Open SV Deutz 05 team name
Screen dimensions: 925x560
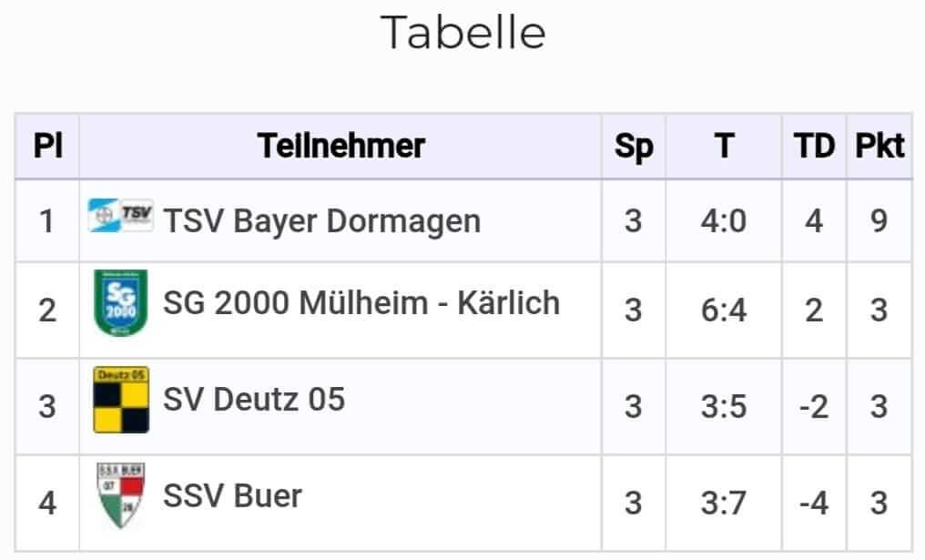tap(254, 400)
